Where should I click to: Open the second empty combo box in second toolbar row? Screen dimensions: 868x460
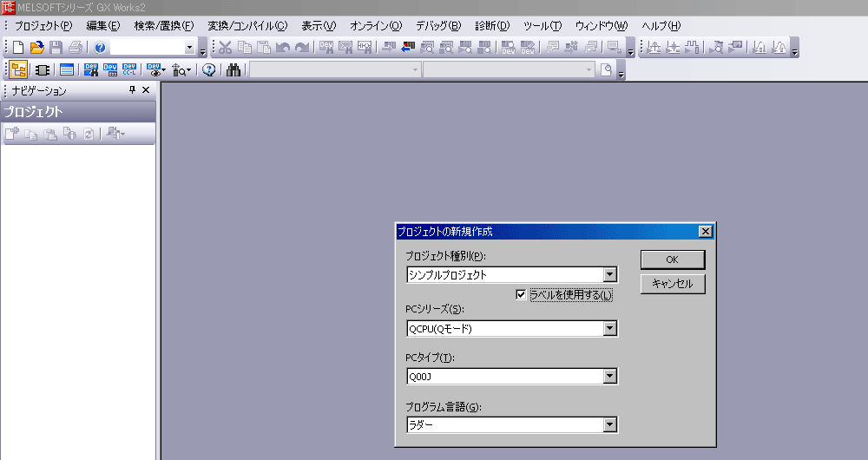pos(508,69)
